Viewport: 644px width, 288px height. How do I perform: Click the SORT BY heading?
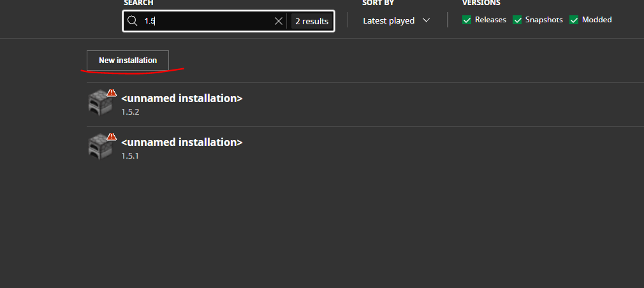[378, 3]
